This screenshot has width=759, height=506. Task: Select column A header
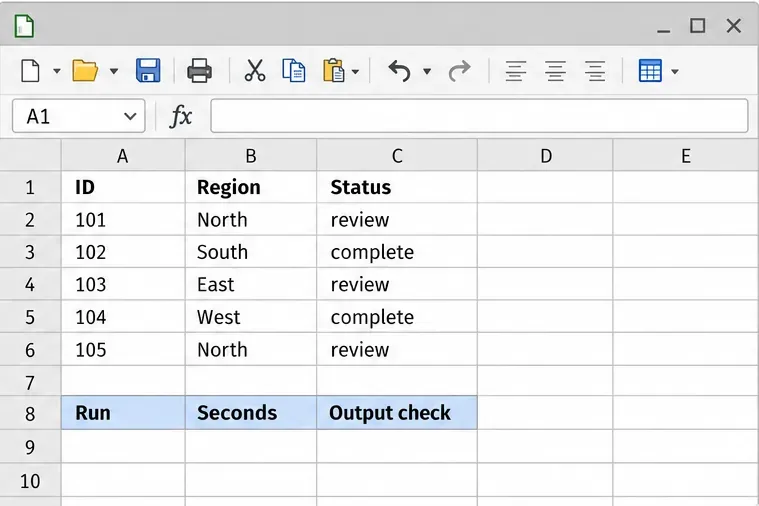coord(123,155)
